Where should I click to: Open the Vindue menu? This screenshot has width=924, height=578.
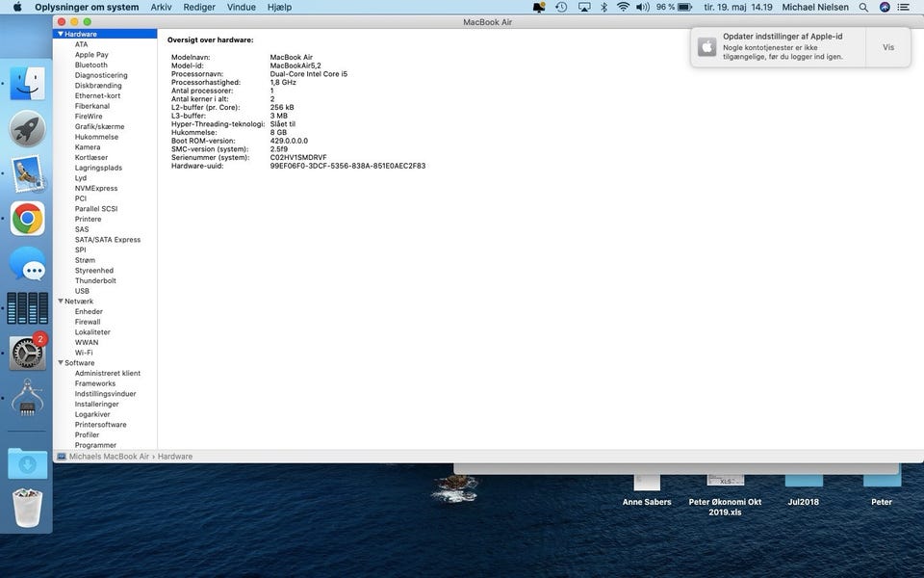click(241, 7)
